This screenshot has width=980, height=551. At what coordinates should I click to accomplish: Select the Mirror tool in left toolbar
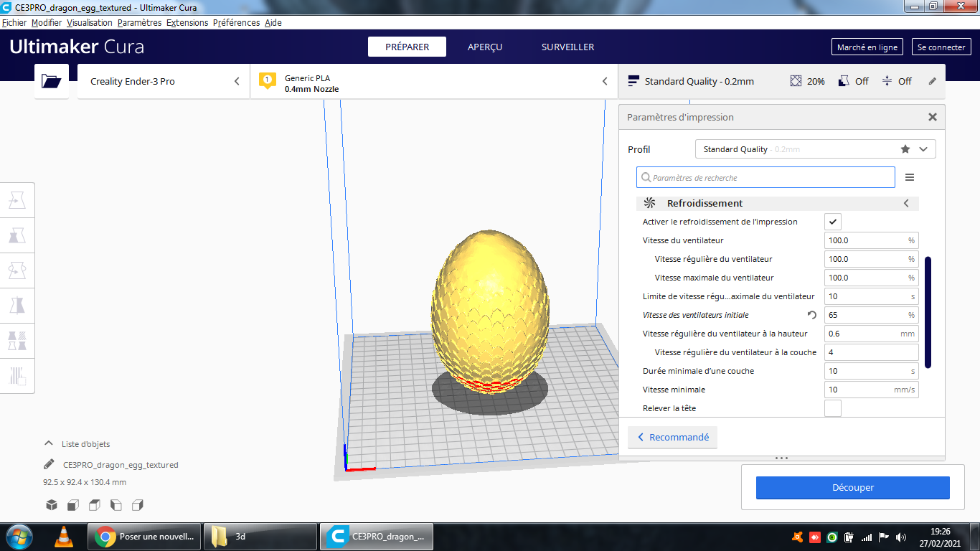(x=17, y=305)
